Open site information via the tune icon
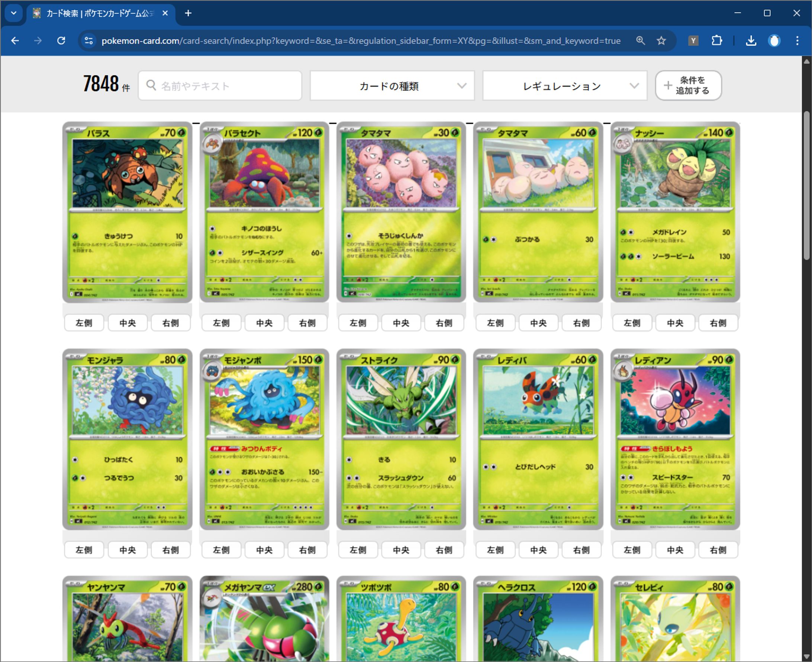The height and width of the screenshot is (662, 812). 89,40
